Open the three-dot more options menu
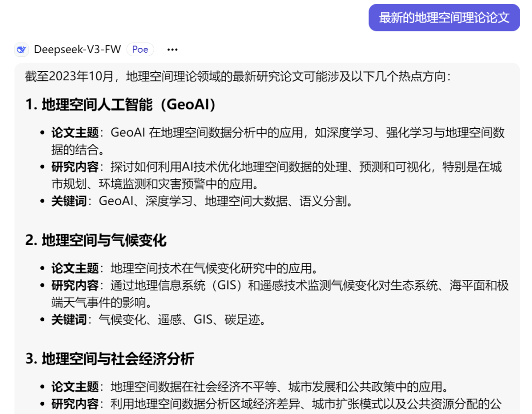This screenshot has height=414, width=532. pyautogui.click(x=172, y=50)
